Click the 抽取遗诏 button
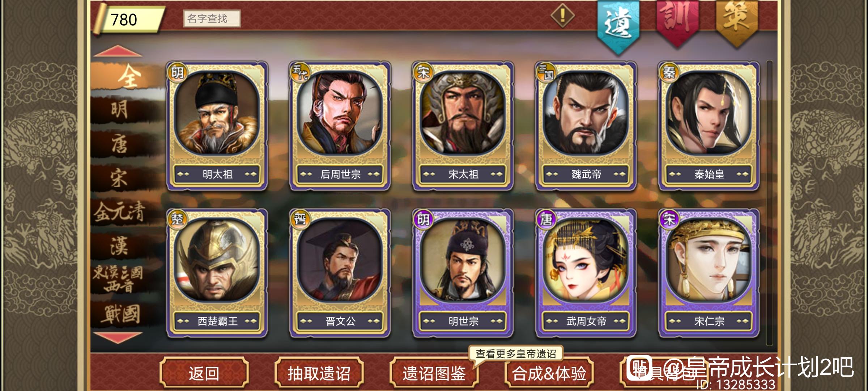This screenshot has width=868, height=391. (319, 373)
